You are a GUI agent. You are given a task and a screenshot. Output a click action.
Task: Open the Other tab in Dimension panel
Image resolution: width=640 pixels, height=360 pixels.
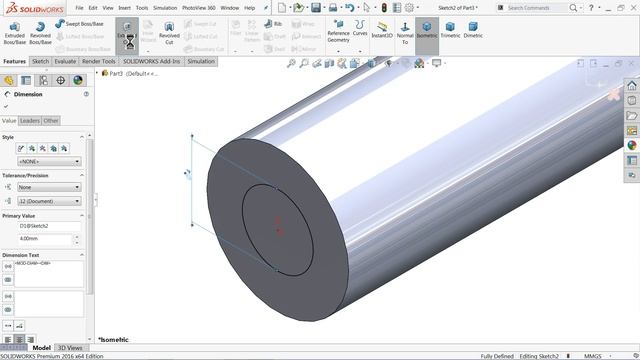click(x=51, y=120)
